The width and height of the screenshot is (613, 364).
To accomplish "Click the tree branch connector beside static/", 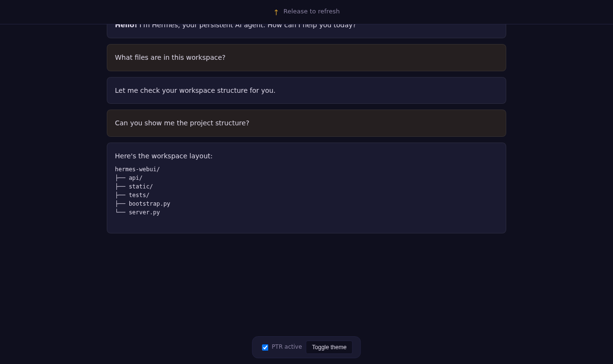I will (120, 187).
